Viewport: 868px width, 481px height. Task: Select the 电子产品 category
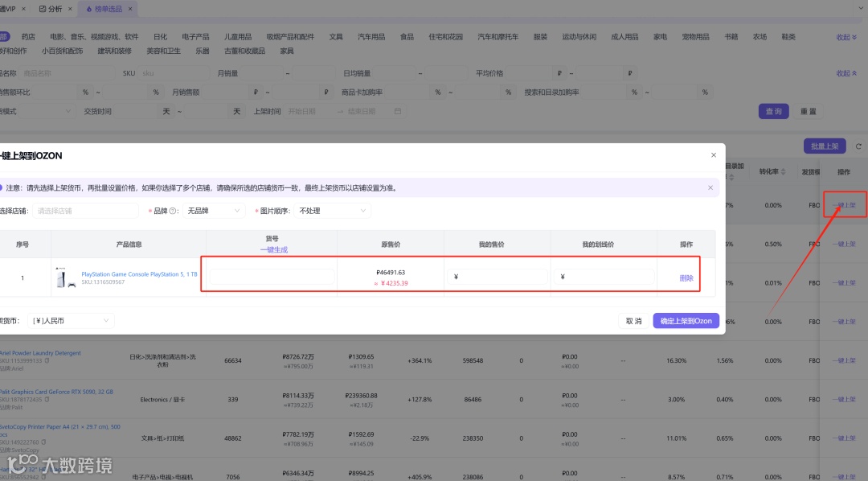(x=195, y=36)
